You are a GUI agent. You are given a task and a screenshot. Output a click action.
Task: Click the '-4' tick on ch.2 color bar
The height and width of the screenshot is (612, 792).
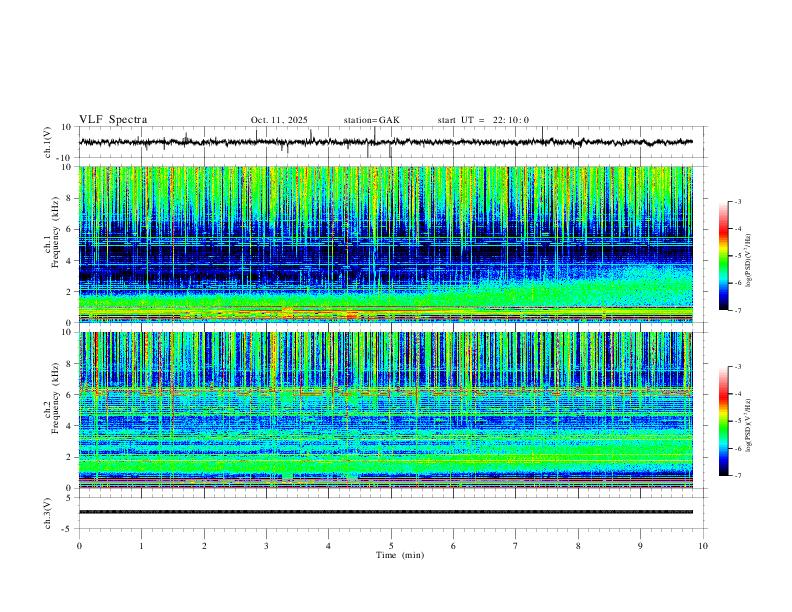tap(737, 394)
